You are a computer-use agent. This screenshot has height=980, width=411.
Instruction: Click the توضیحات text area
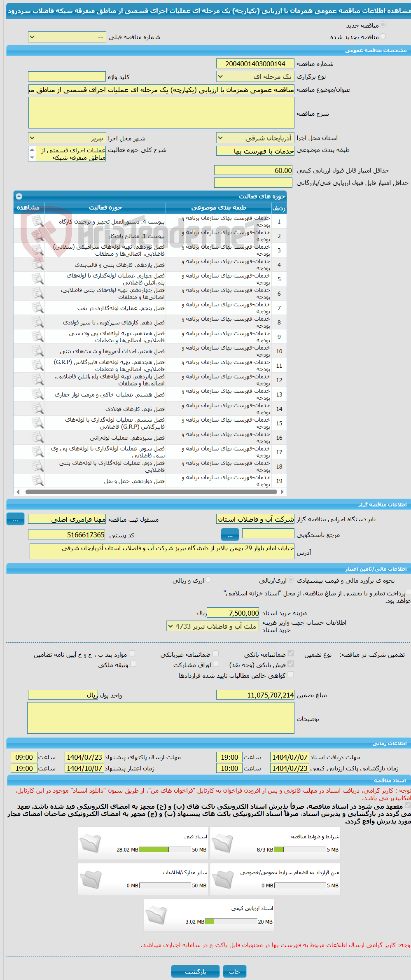161,718
